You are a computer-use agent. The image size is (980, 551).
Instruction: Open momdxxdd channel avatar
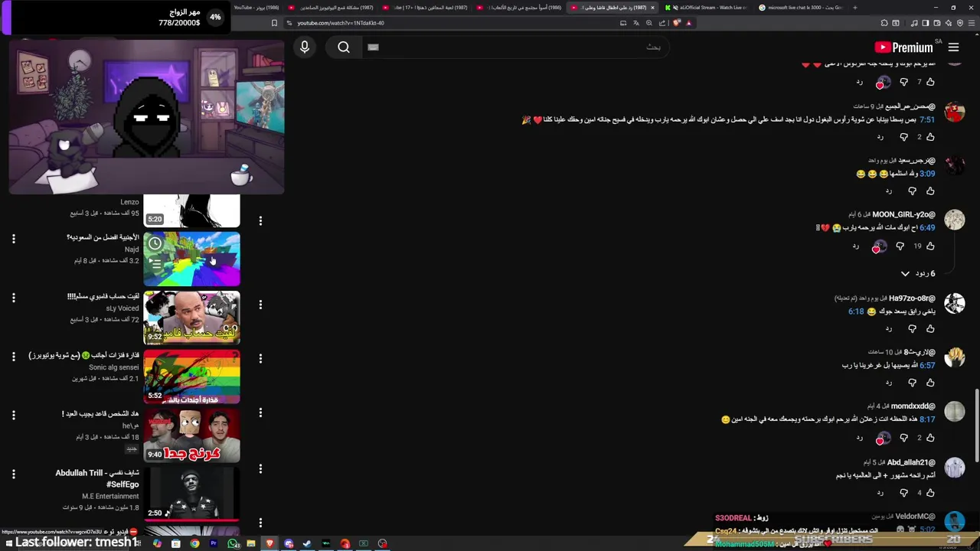click(x=955, y=412)
